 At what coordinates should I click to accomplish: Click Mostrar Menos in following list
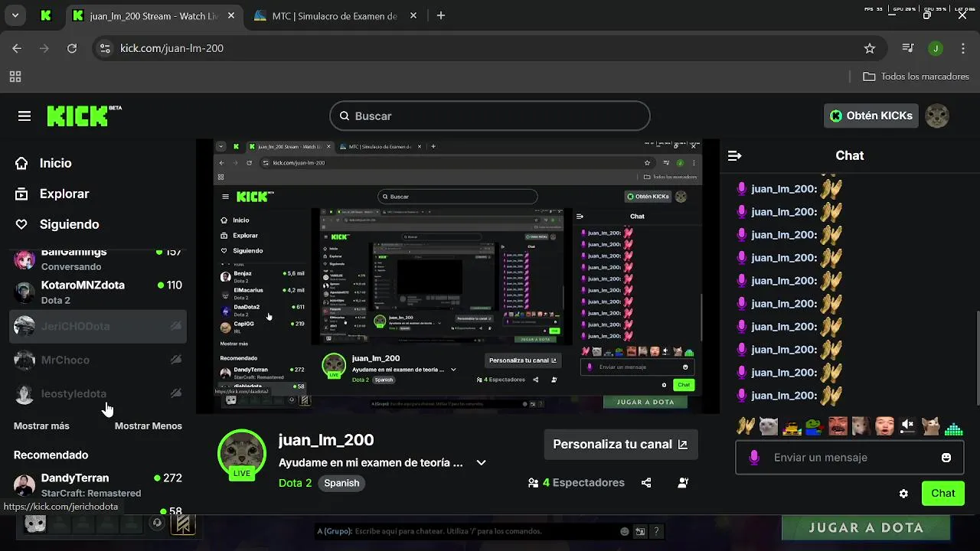pos(149,426)
